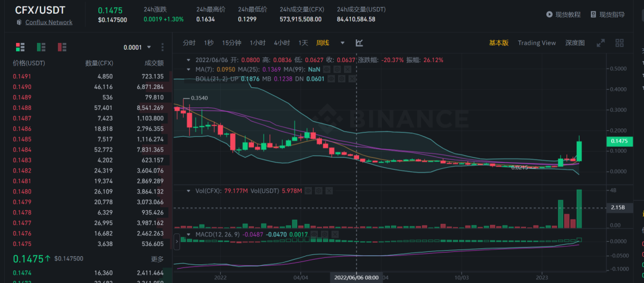Click 成交额 column header

154,63
